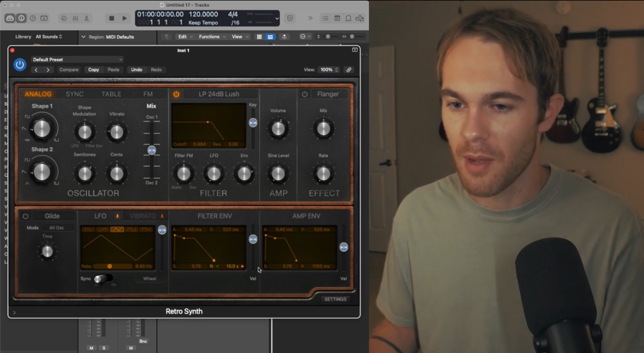The image size is (644, 353).
Task: Open the Loop Browser icon
Action: (x=348, y=18)
